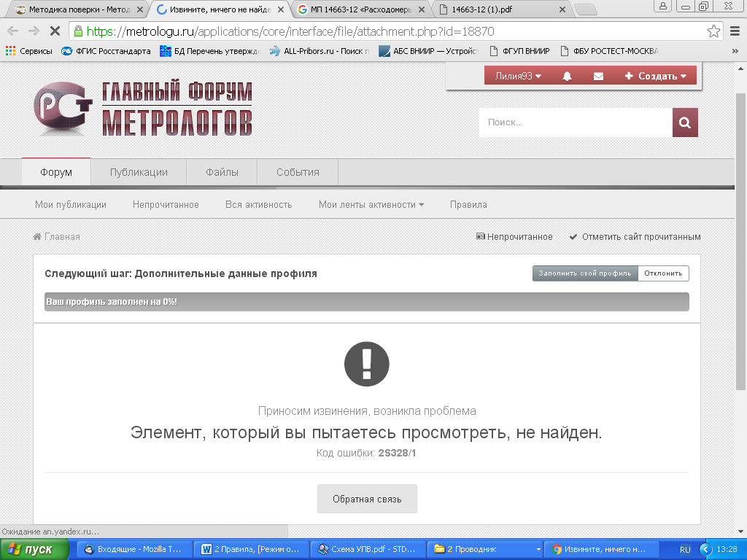The width and height of the screenshot is (747, 560).
Task: Focus the Поиск search field
Action: pyautogui.click(x=575, y=122)
